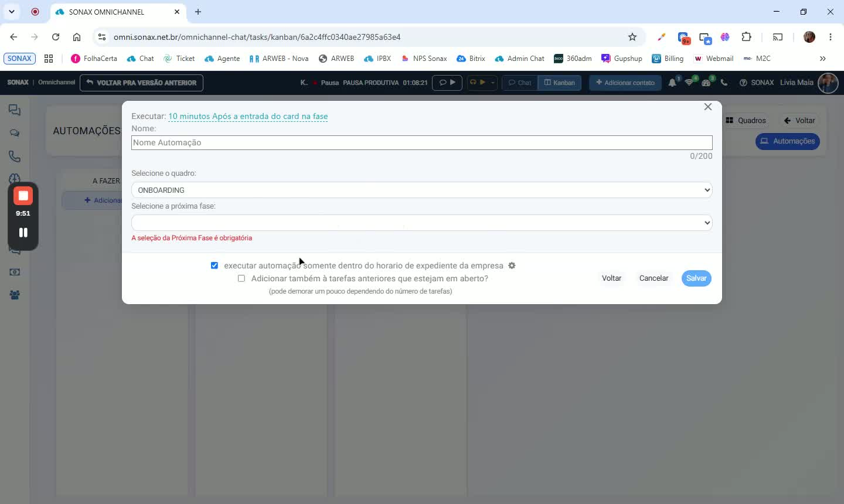Image resolution: width=844 pixels, height=504 pixels.
Task: Pause the recording in floating widget
Action: click(23, 232)
